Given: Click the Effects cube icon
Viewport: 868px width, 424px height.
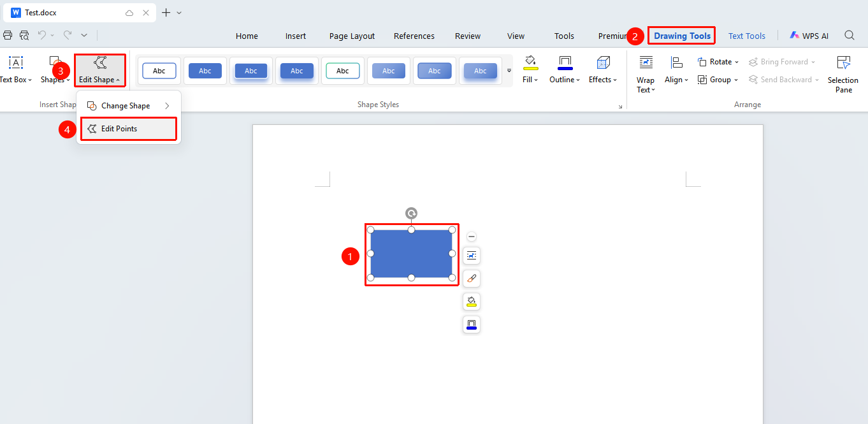Looking at the screenshot, I should [603, 62].
